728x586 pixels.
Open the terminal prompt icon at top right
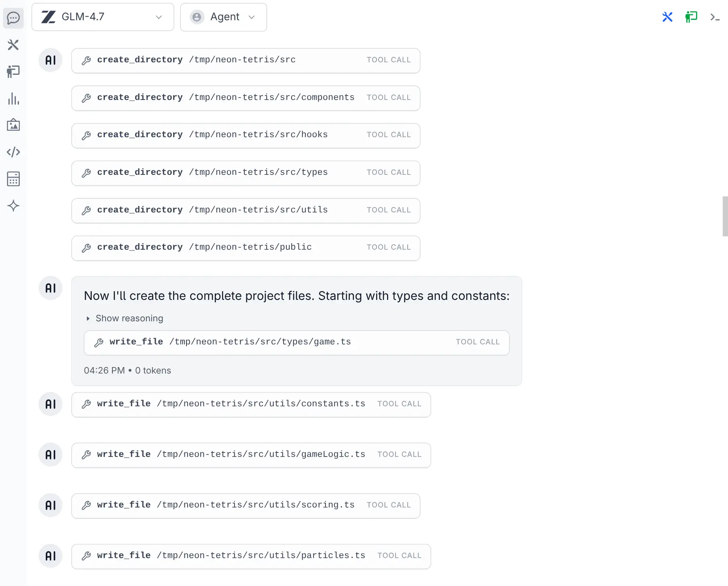(715, 17)
